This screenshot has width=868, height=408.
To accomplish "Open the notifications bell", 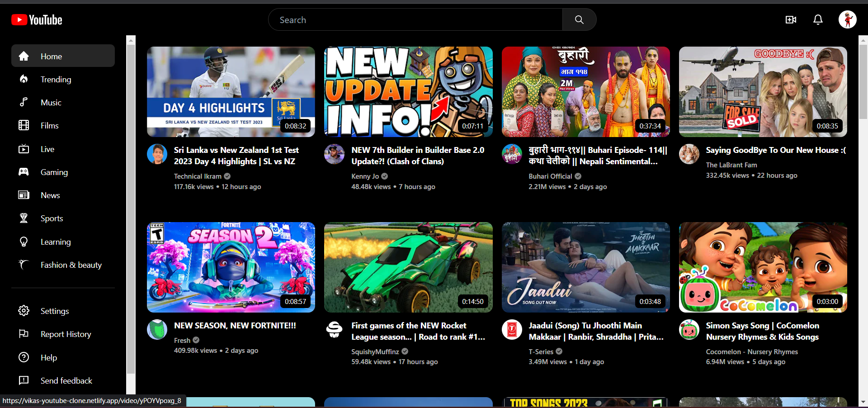I will coord(818,20).
